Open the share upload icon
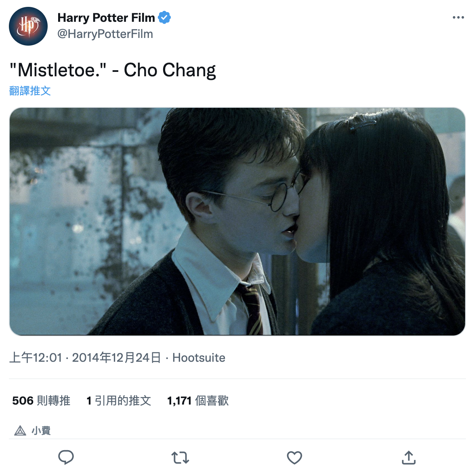 pyautogui.click(x=409, y=457)
